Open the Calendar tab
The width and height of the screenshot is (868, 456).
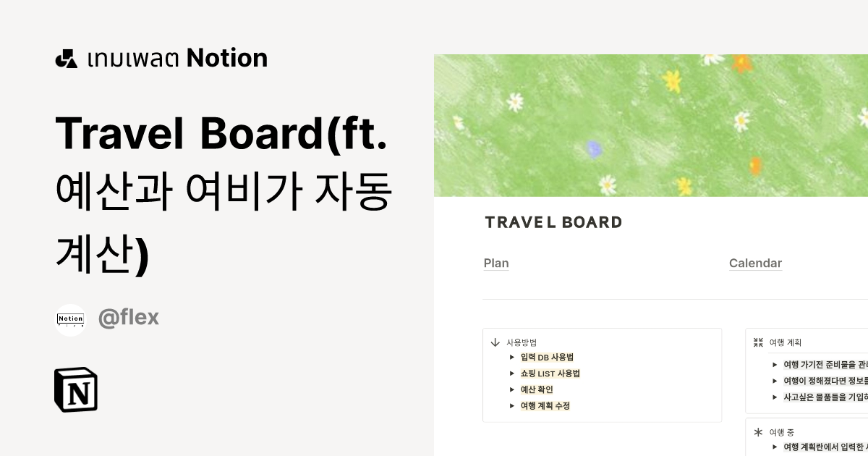coord(755,263)
